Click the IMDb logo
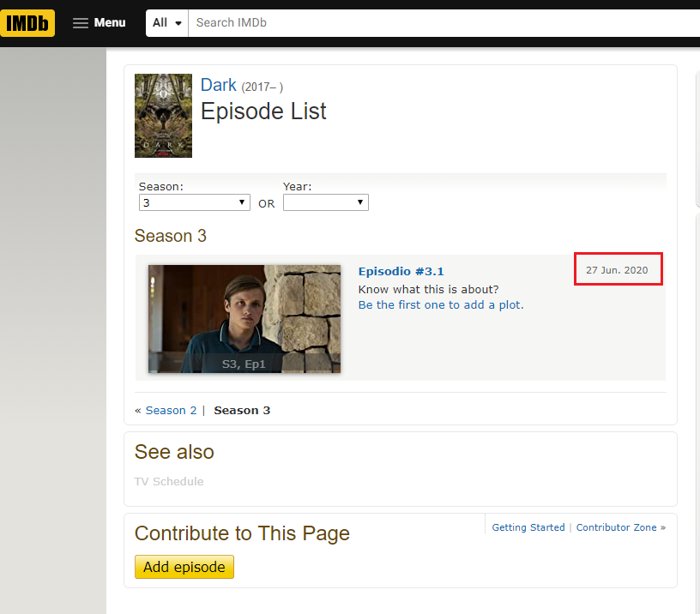This screenshot has width=700, height=614. coord(27,23)
